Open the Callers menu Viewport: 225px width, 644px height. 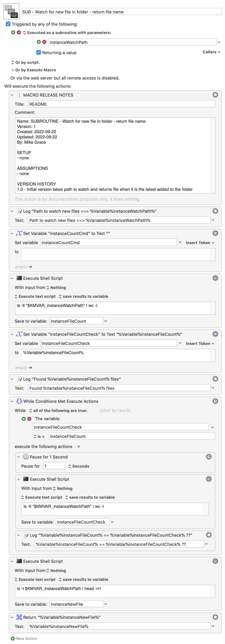tap(212, 52)
